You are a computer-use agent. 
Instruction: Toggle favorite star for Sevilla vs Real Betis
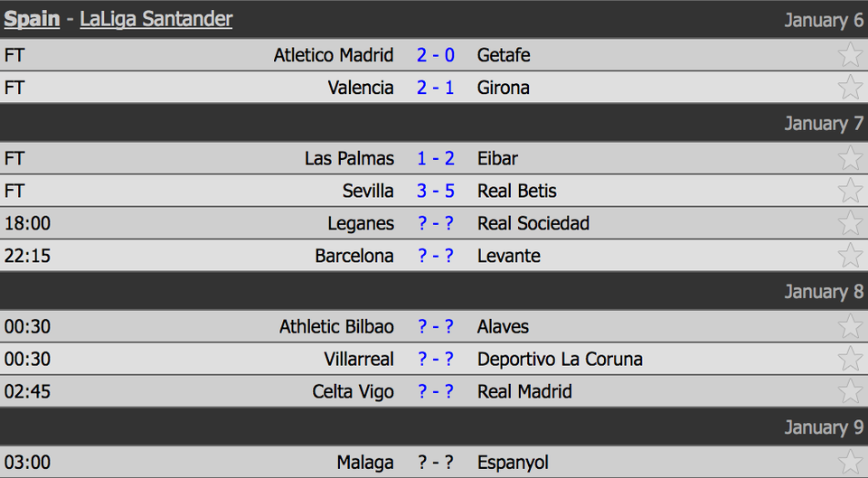click(850, 191)
